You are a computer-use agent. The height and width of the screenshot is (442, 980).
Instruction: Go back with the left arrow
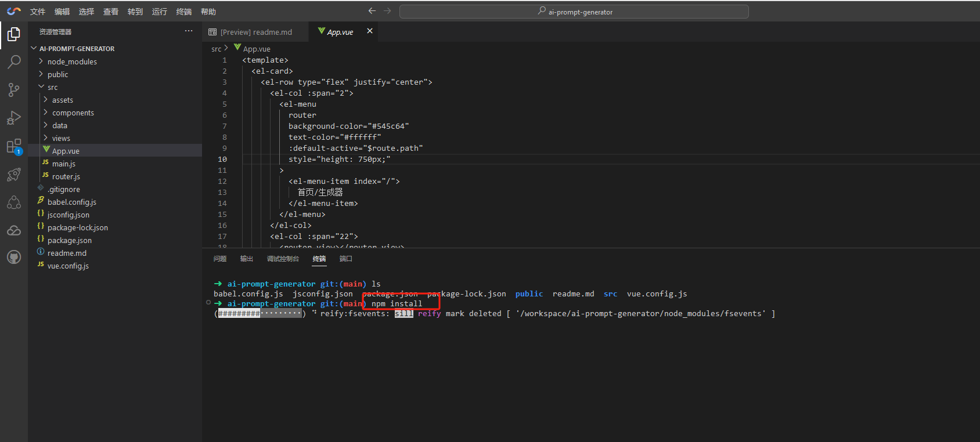[x=372, y=11]
